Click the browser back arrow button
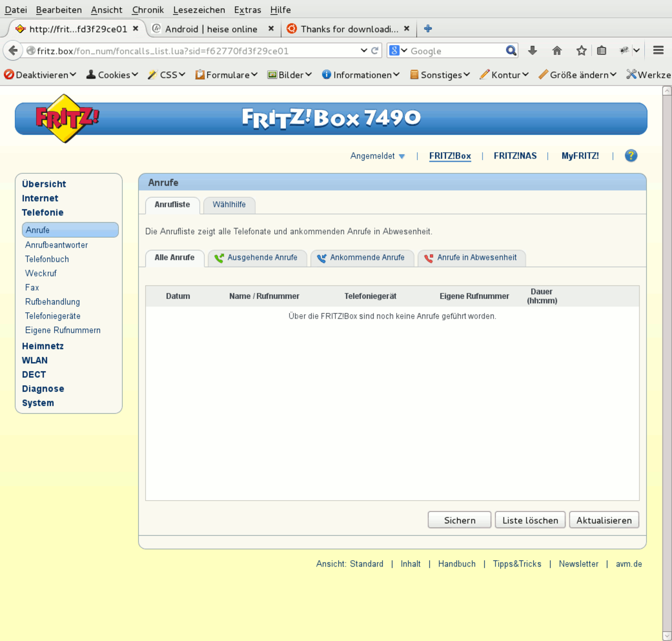The image size is (672, 641). (13, 50)
